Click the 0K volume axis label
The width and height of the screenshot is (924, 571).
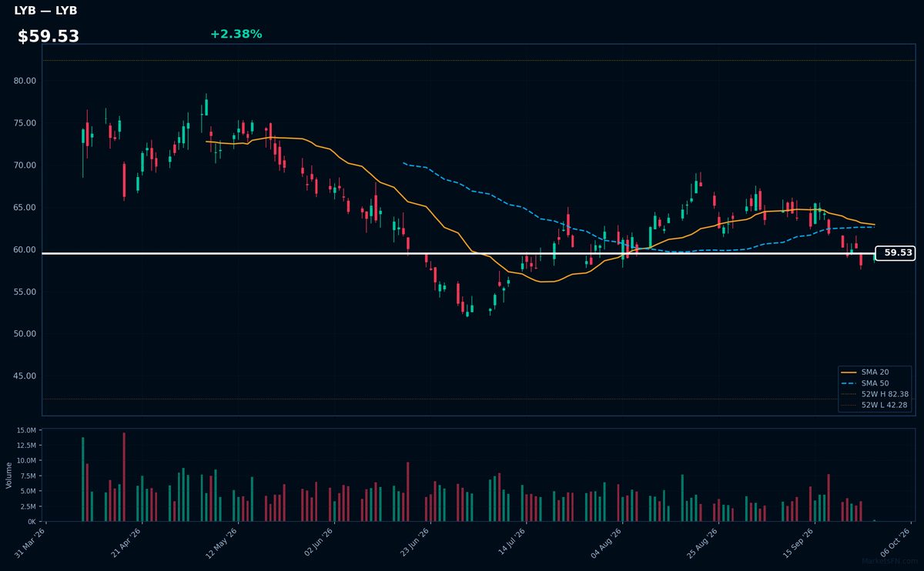[31, 522]
